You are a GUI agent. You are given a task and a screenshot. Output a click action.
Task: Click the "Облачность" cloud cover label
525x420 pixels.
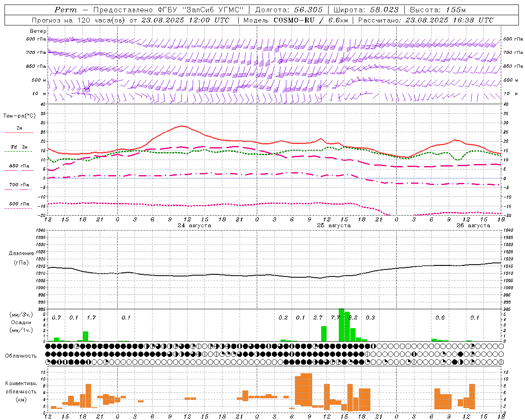(21, 356)
